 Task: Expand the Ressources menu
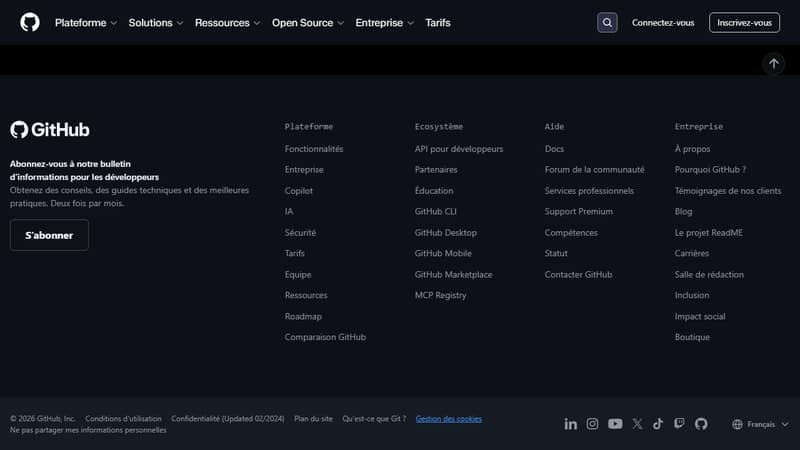(228, 23)
